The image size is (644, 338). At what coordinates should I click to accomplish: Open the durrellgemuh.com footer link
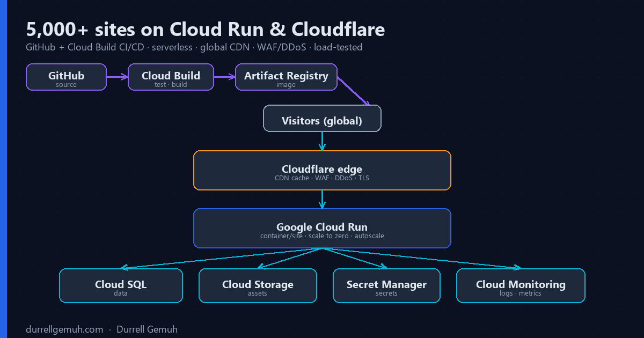click(64, 329)
